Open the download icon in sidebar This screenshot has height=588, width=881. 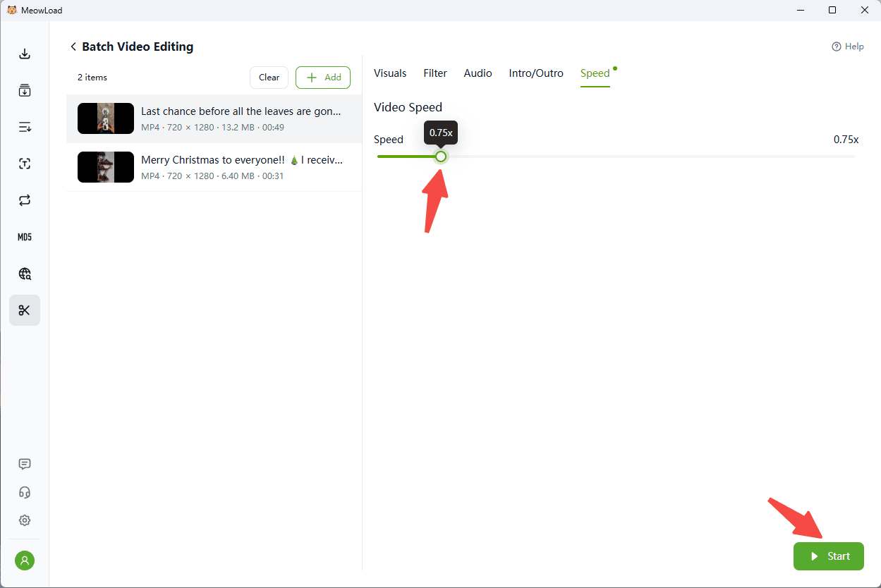[25, 54]
